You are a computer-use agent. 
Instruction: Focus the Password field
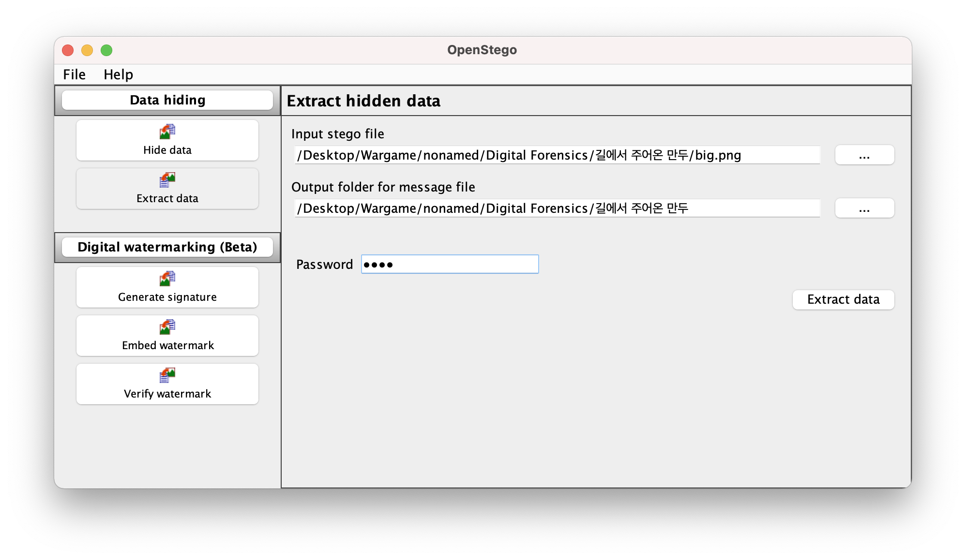(x=450, y=265)
